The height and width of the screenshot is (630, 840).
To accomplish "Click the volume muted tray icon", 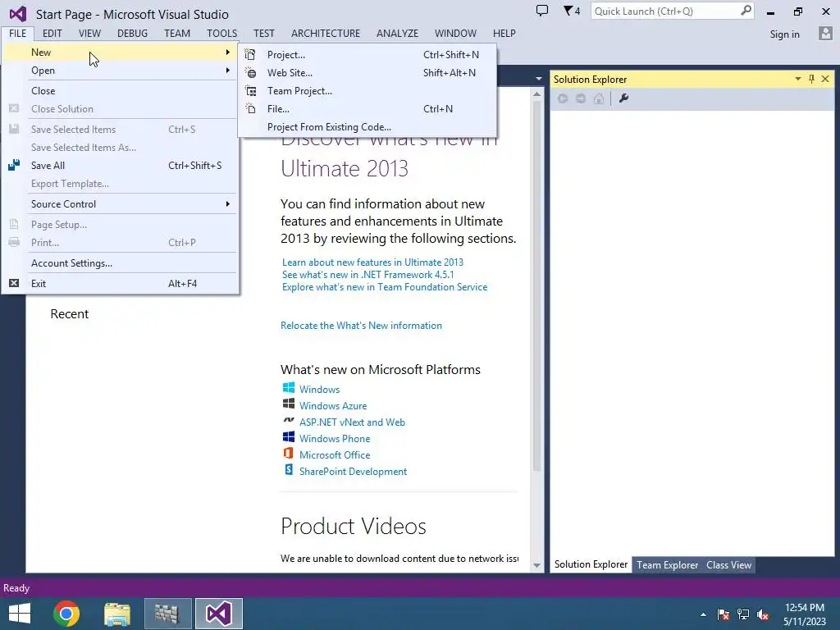I will (763, 614).
